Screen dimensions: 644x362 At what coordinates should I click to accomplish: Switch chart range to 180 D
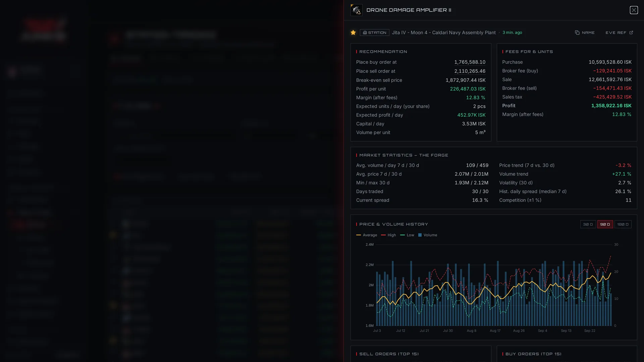point(623,224)
